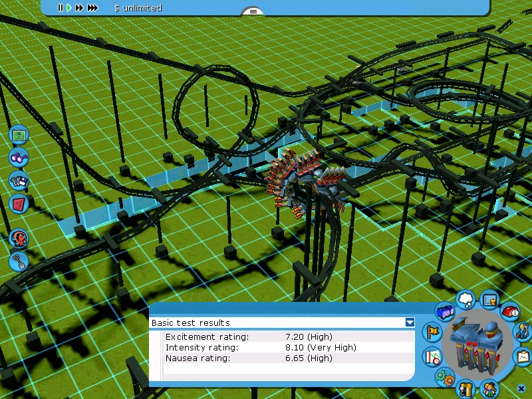Open the clipboard test graph icon
Viewport: 532px width, 399px height.
(523, 356)
